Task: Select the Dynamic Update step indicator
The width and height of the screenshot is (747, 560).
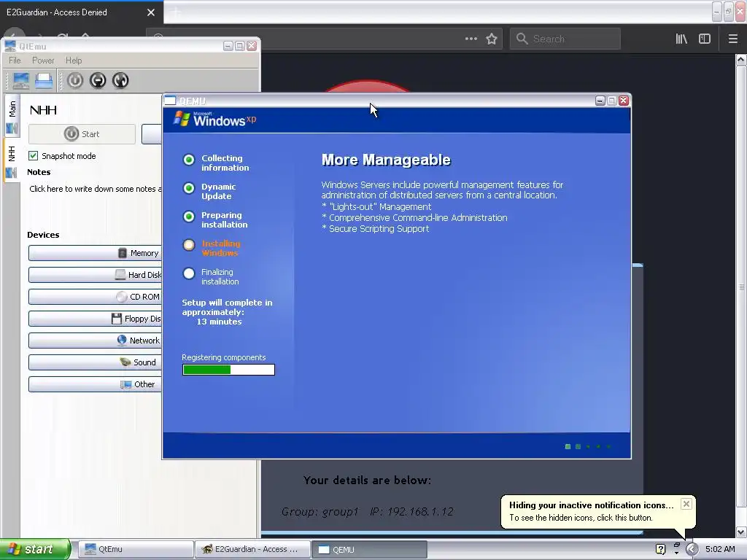Action: (189, 188)
